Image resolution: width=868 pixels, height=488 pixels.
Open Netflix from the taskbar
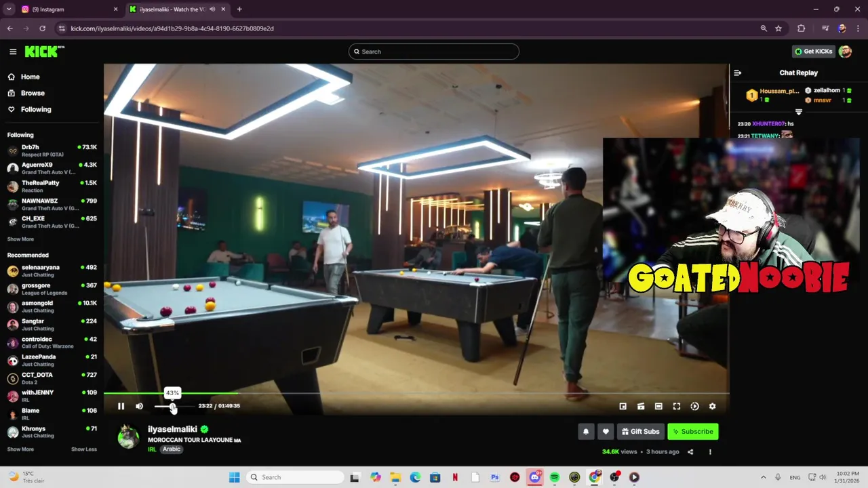click(x=455, y=477)
